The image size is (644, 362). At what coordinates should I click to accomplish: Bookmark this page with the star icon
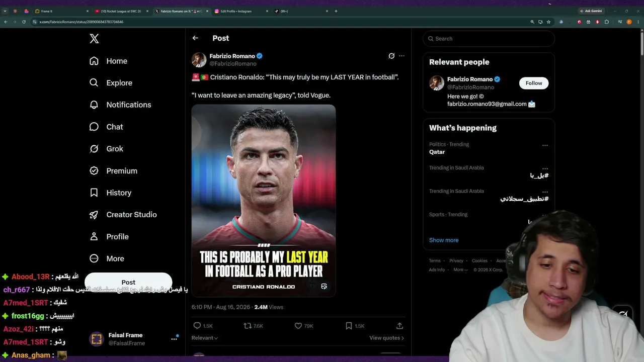[548, 22]
